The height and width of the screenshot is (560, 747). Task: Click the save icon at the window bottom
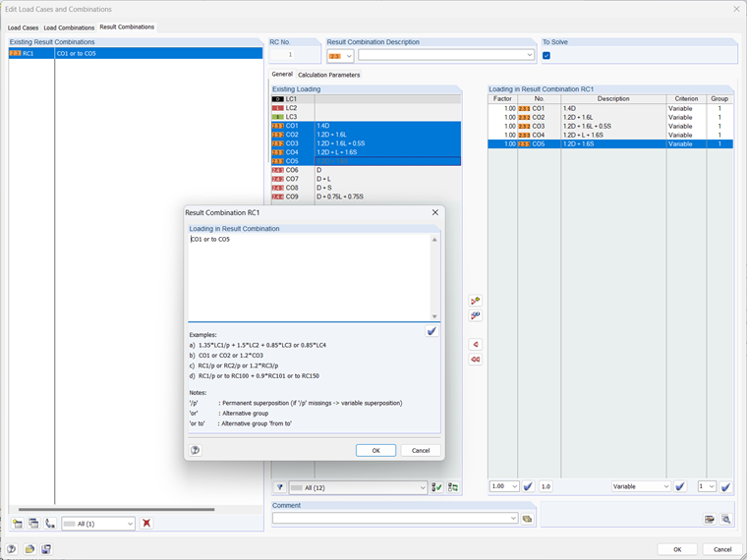pyautogui.click(x=46, y=549)
